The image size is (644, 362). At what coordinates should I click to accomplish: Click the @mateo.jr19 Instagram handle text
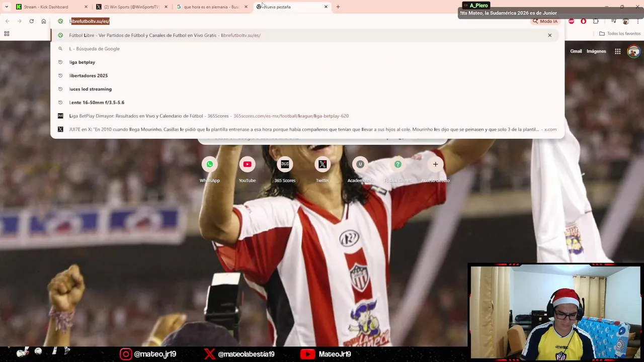pos(155,354)
